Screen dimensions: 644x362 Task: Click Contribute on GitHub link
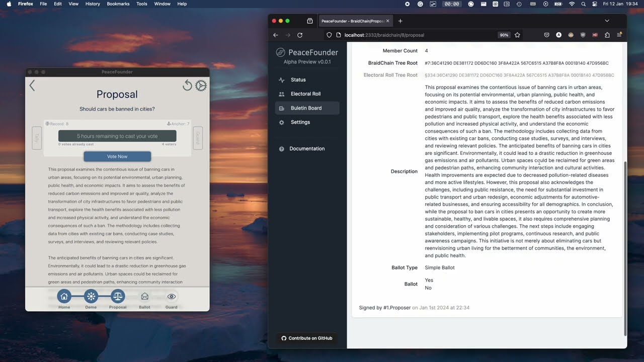pos(307,338)
